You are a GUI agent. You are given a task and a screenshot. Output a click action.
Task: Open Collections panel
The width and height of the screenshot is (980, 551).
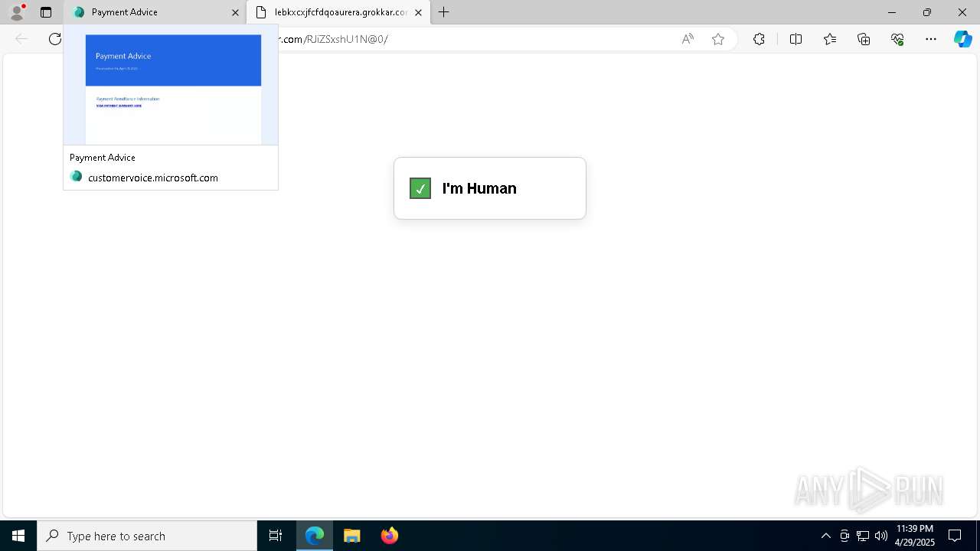tap(864, 39)
